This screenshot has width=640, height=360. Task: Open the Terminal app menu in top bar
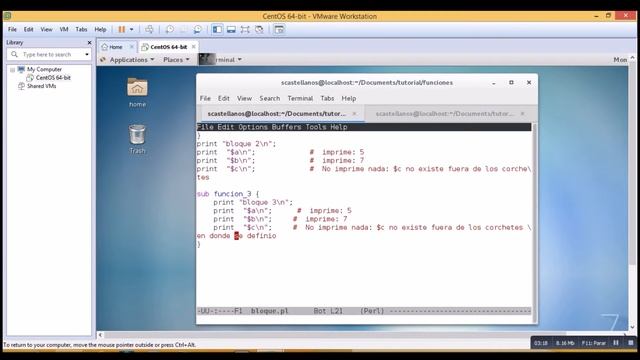point(221,60)
